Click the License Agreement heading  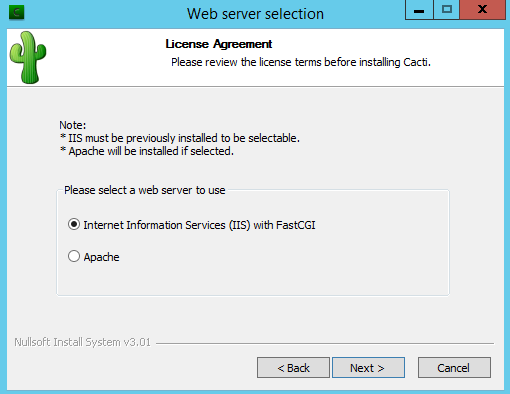[219, 44]
